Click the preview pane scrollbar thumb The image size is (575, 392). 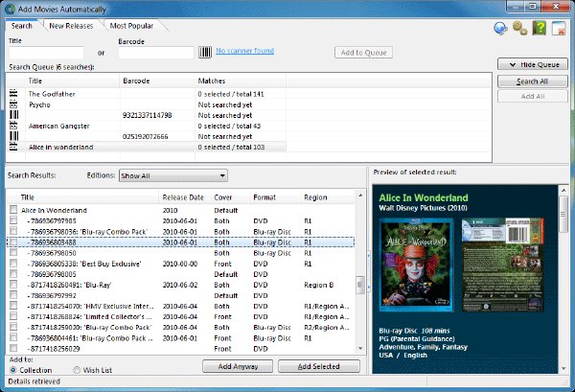(x=563, y=214)
